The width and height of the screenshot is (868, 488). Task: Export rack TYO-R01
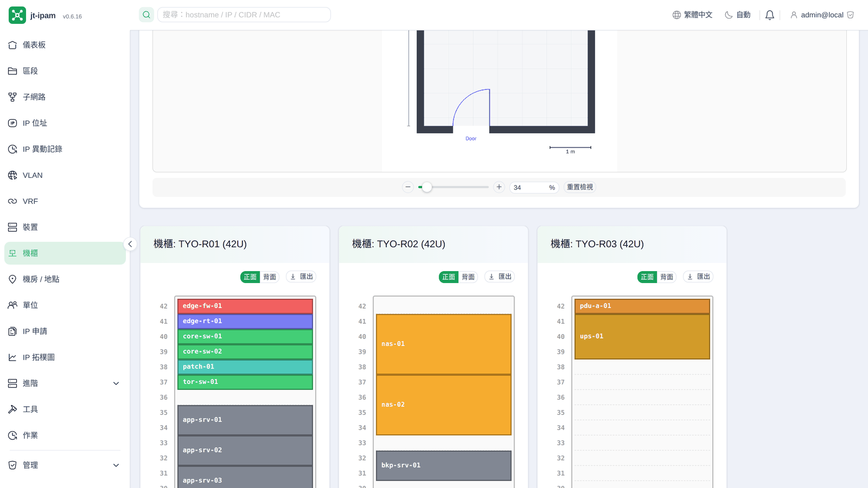[302, 277]
